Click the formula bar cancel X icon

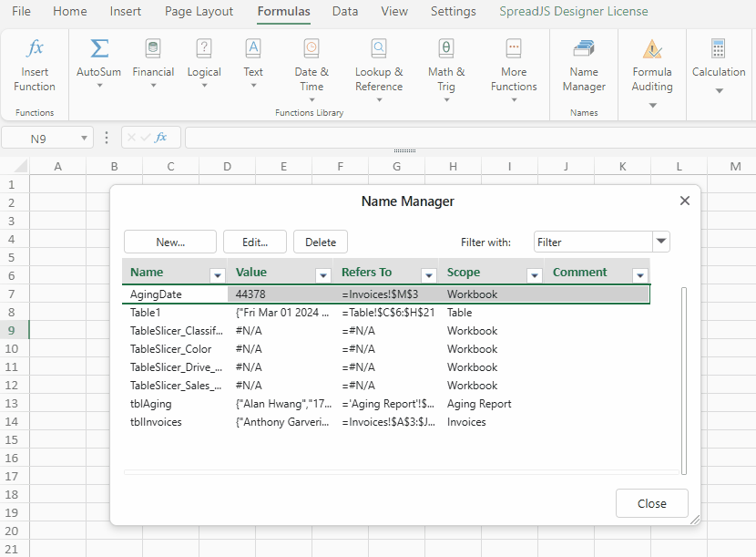[131, 138]
